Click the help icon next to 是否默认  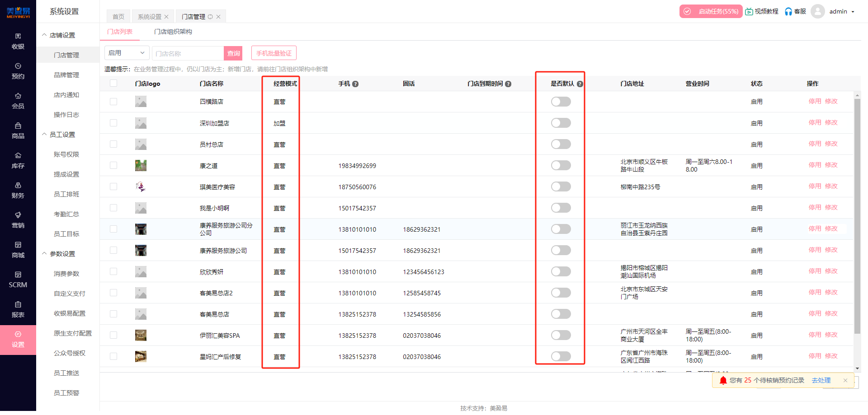[x=580, y=84]
